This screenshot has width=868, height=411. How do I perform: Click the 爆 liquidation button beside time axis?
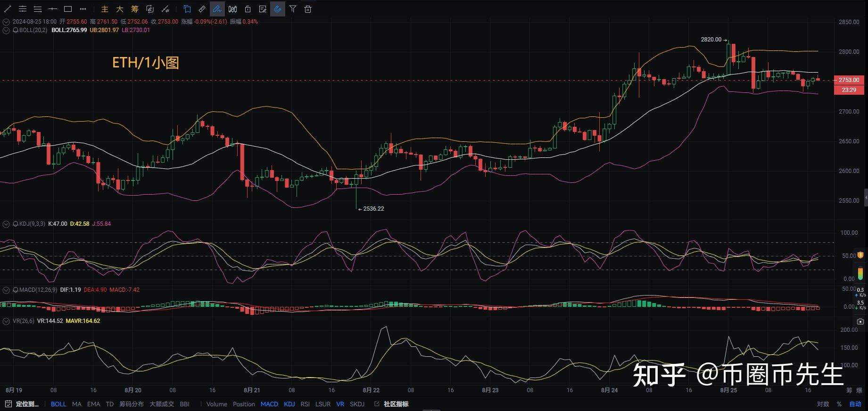coord(859,390)
